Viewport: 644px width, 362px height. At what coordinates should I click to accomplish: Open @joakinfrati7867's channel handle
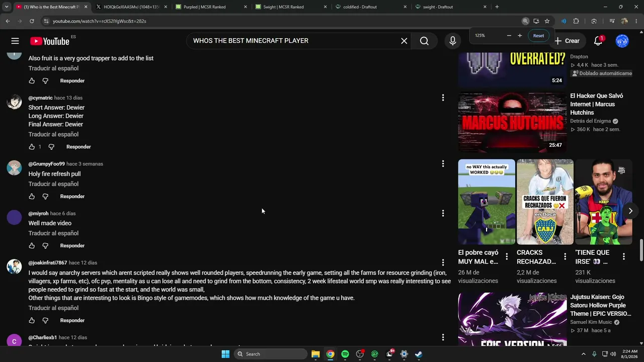pyautogui.click(x=48, y=263)
